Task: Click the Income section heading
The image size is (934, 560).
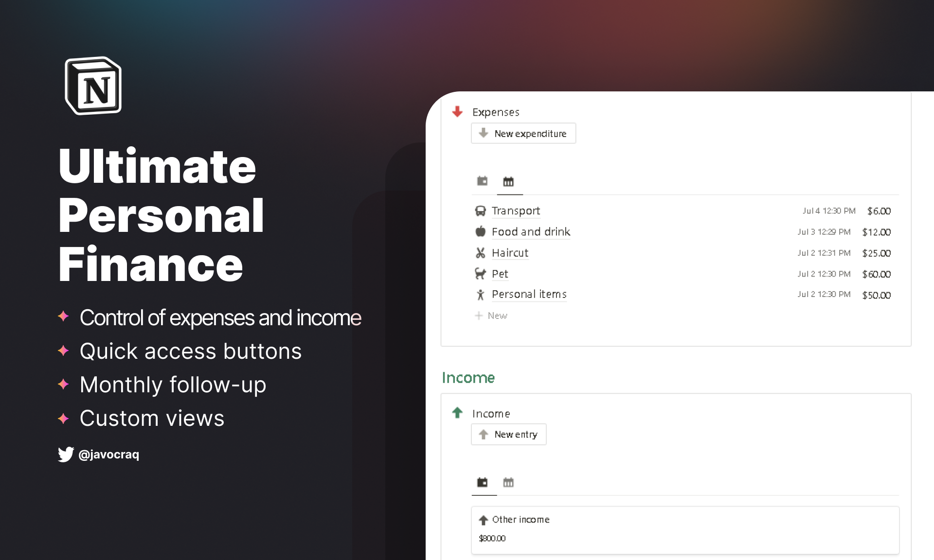Action: pos(468,377)
